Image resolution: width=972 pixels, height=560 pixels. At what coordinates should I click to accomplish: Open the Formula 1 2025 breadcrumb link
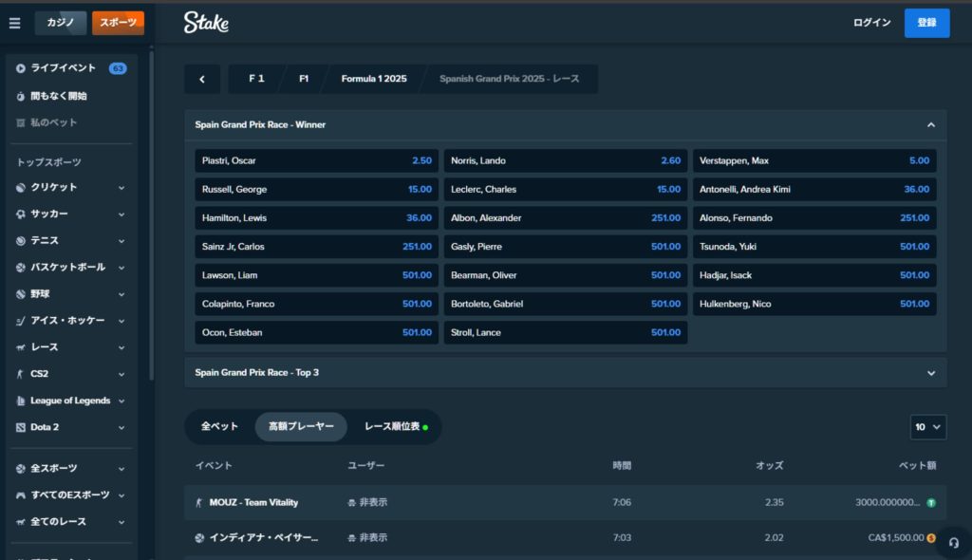click(374, 79)
